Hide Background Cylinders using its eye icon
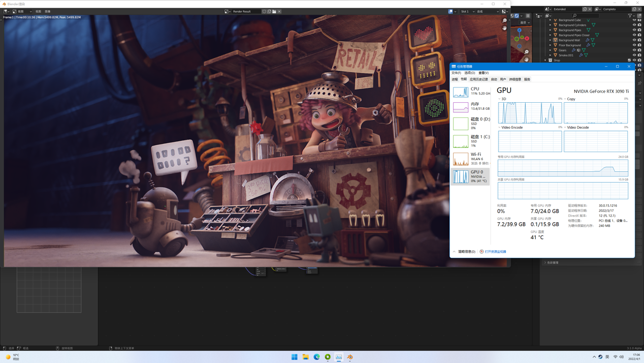 [634, 25]
